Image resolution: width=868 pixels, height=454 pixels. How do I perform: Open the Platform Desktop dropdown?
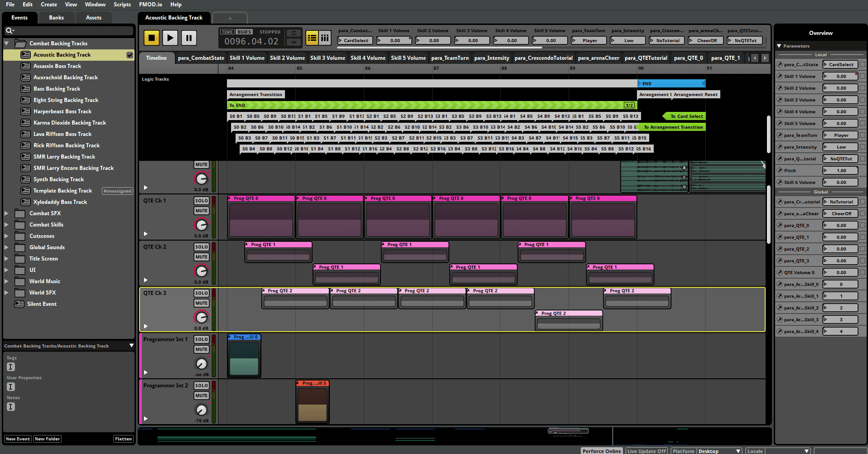(719, 451)
